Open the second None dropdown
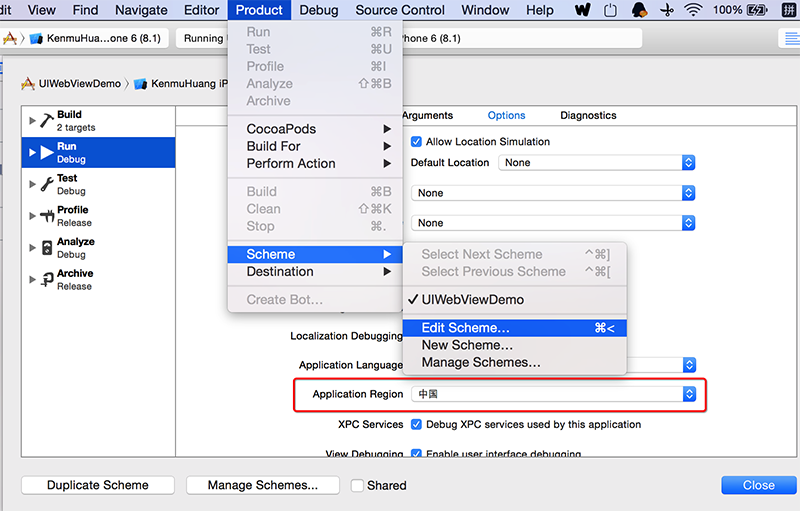800x511 pixels. pyautogui.click(x=553, y=193)
